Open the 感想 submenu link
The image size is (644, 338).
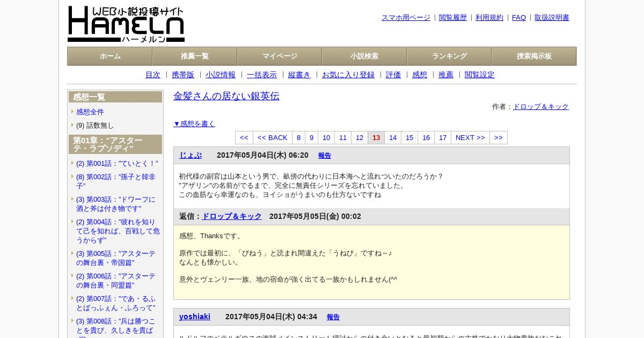[x=420, y=75]
